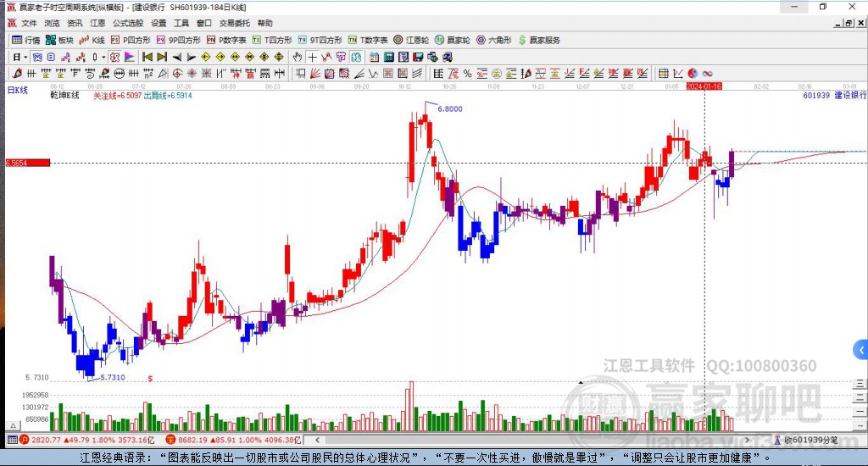Open the P数字表 tool

[226, 40]
